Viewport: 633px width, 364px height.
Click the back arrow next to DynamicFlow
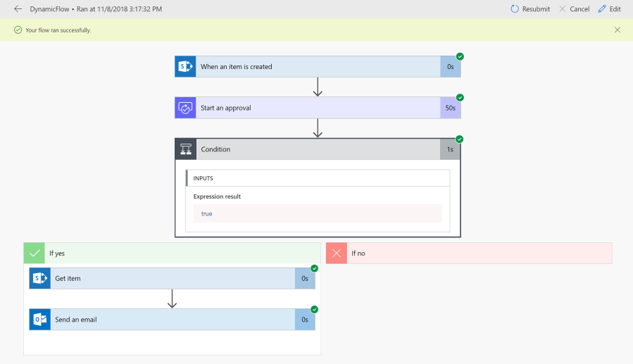pyautogui.click(x=18, y=9)
